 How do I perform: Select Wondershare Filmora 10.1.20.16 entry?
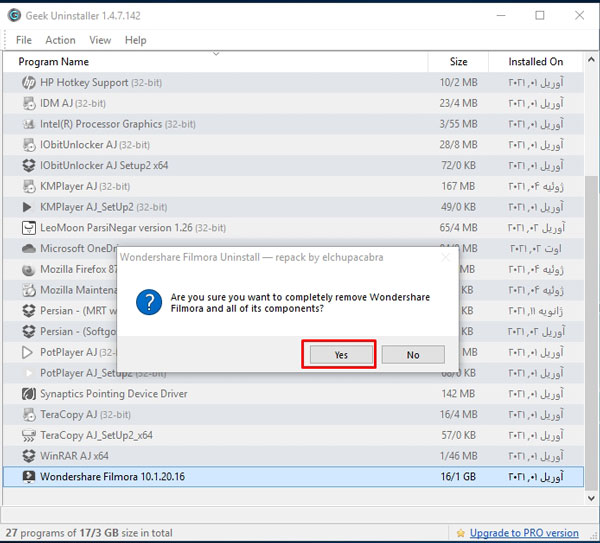tap(293, 477)
